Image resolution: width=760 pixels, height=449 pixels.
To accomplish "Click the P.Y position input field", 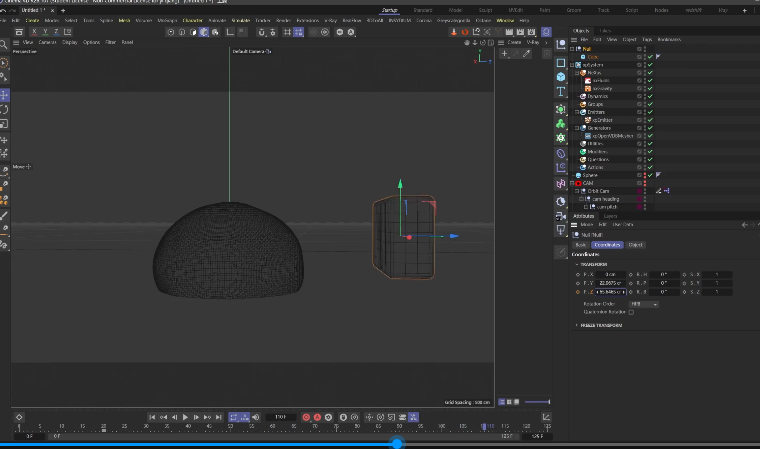I will pos(609,283).
